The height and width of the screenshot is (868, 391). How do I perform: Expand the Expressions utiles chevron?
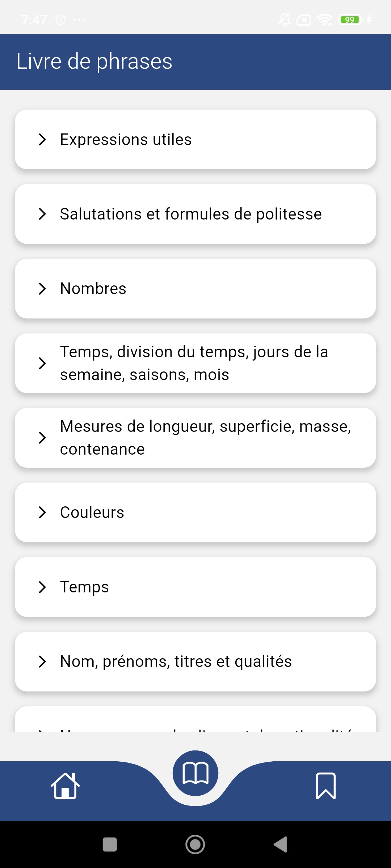coord(42,139)
